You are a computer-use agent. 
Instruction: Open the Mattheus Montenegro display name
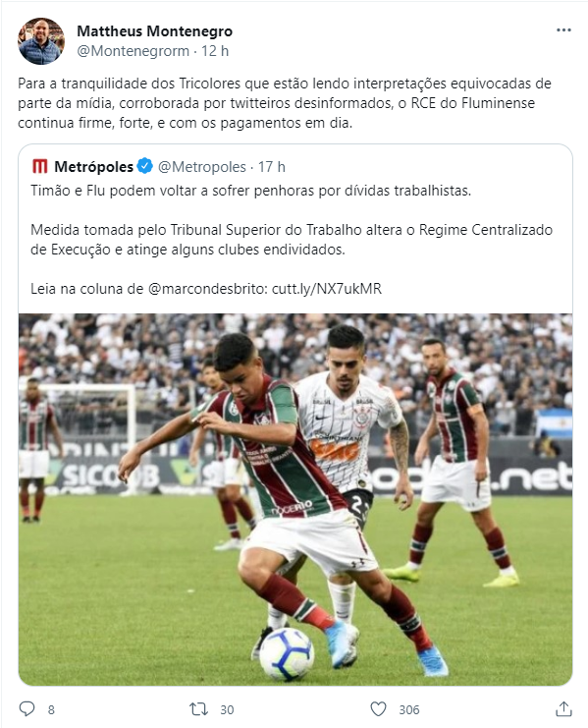(x=154, y=31)
